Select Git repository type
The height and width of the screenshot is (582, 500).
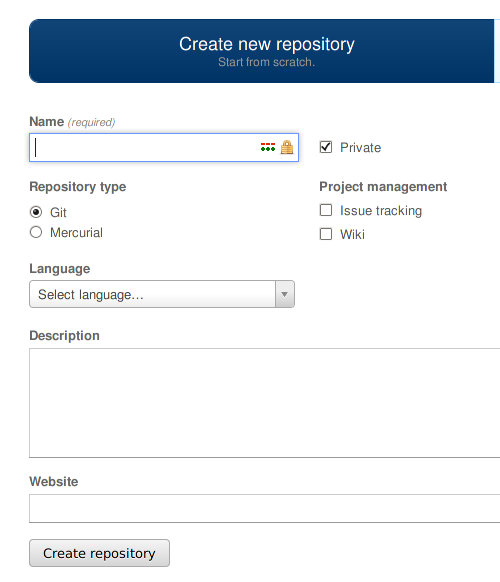coord(36,212)
